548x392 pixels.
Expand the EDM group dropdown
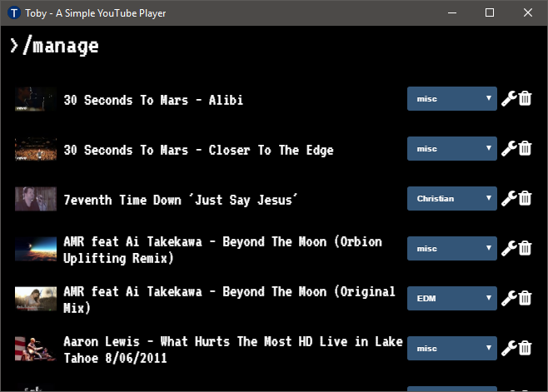452,298
